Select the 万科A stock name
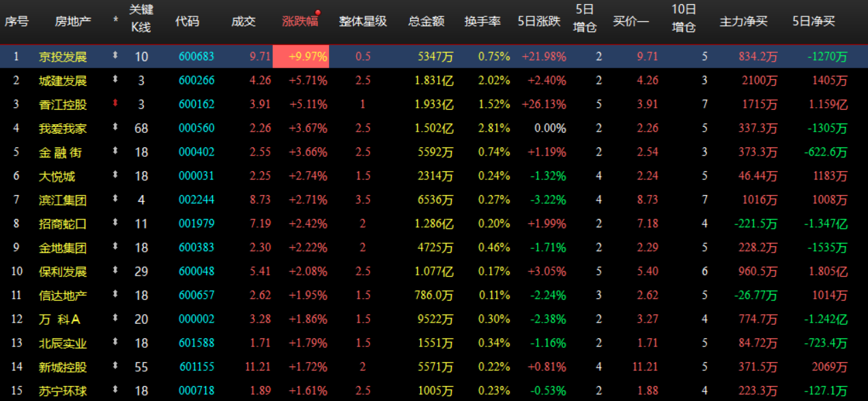Viewport: 868px width, 401px height. [60, 319]
